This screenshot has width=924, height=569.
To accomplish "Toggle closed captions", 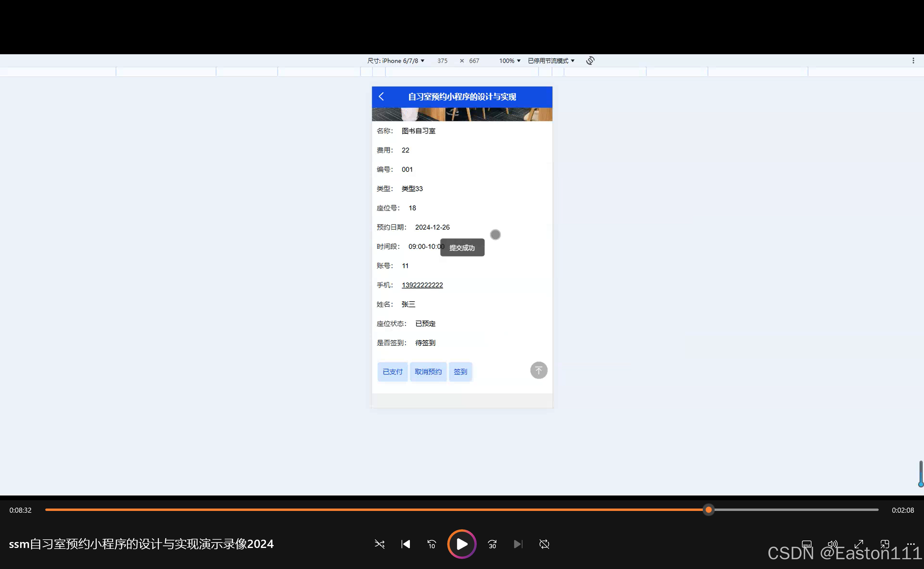I will click(806, 544).
